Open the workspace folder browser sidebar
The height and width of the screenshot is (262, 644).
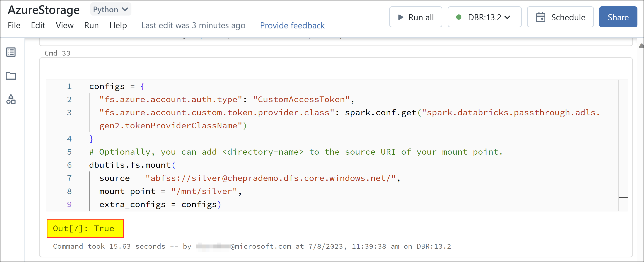coord(11,75)
